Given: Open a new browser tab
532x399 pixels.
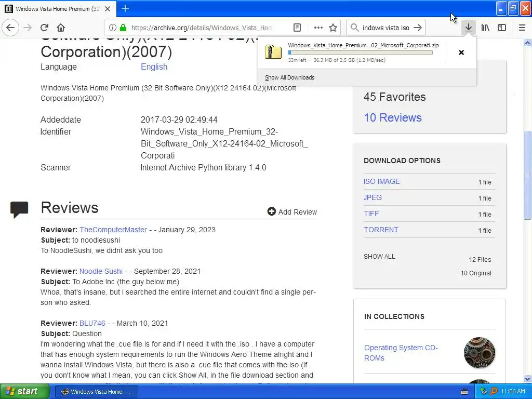Looking at the screenshot, I should tap(125, 8).
